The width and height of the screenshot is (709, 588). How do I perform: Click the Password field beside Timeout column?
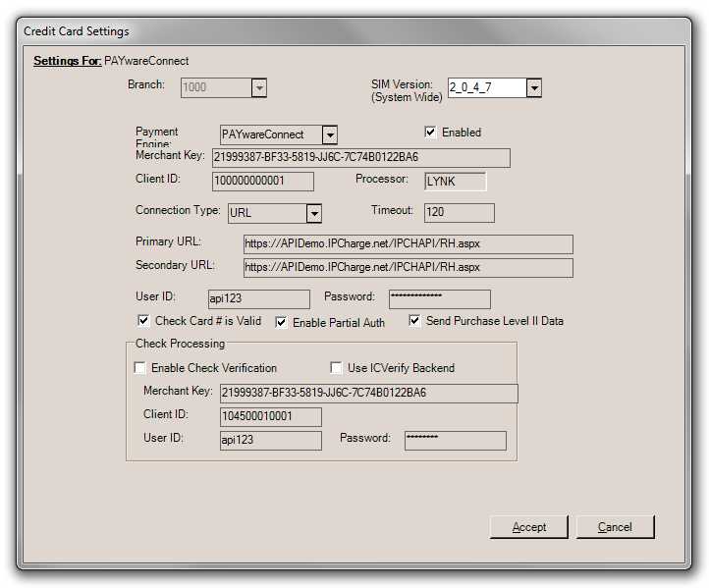click(440, 299)
